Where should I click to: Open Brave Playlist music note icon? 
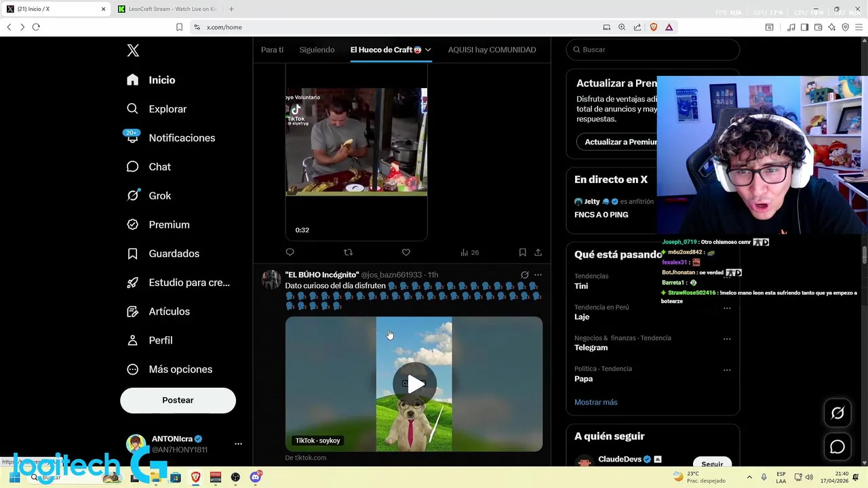click(791, 27)
